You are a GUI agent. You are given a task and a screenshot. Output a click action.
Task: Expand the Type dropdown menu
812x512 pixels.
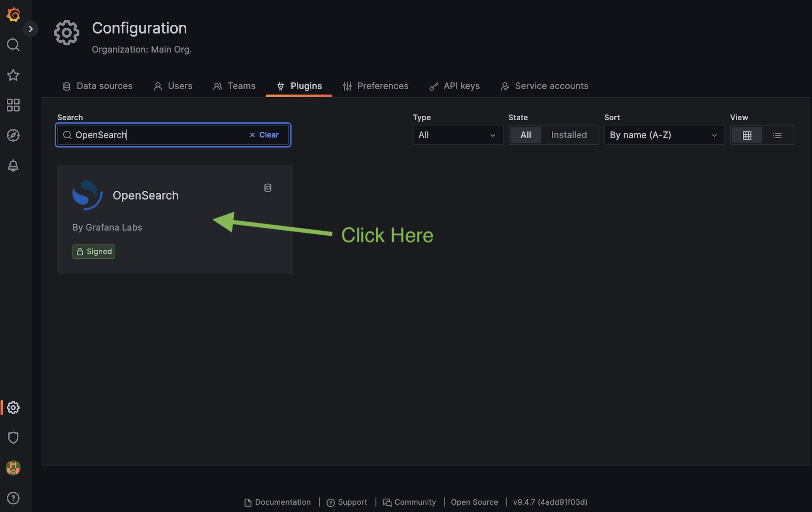[x=457, y=135]
